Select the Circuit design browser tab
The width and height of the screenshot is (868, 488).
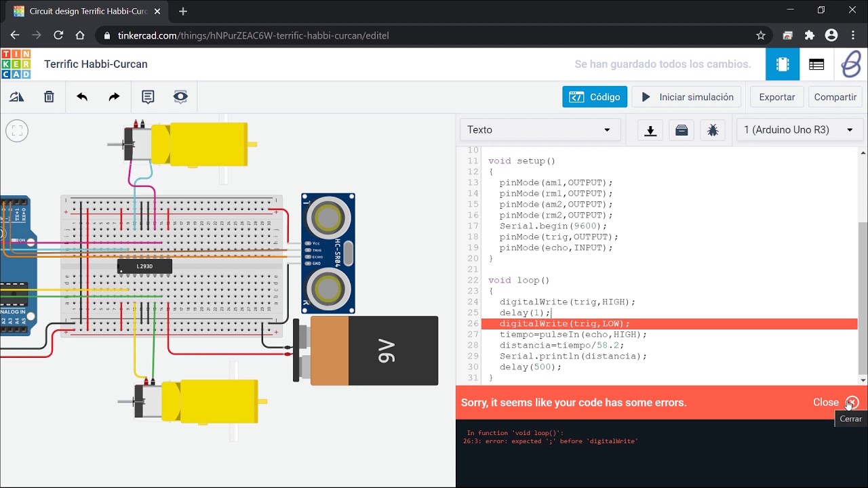tap(86, 12)
